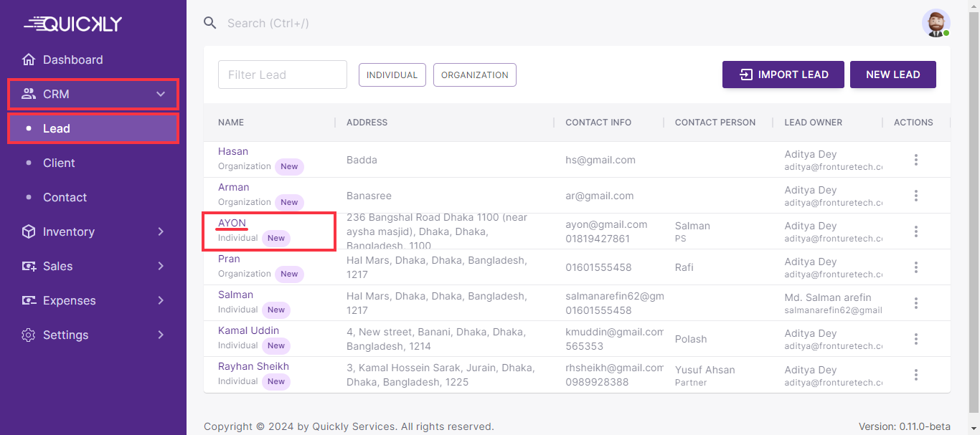This screenshot has width=980, height=435.
Task: Expand the Settings submenu arrow
Action: click(161, 335)
